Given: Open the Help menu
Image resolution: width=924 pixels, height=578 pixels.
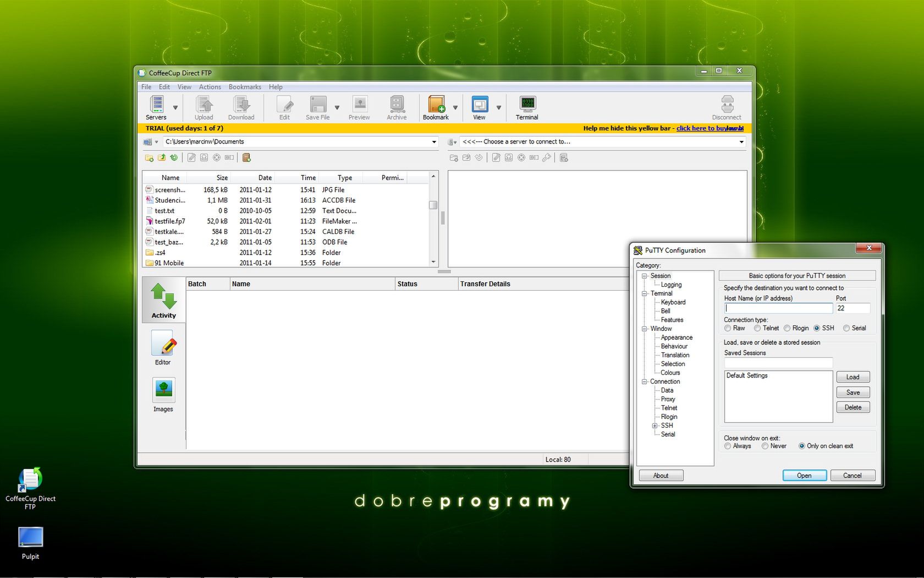Looking at the screenshot, I should click(x=276, y=87).
